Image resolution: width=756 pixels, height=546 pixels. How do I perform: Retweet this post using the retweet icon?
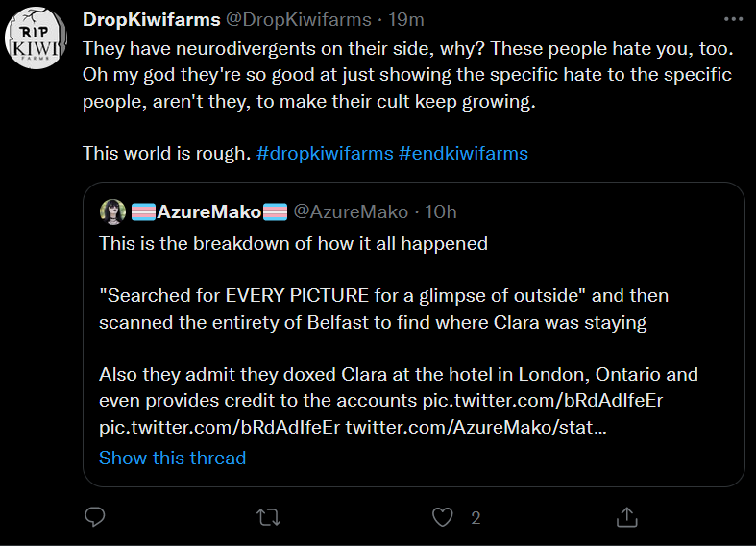tap(269, 517)
